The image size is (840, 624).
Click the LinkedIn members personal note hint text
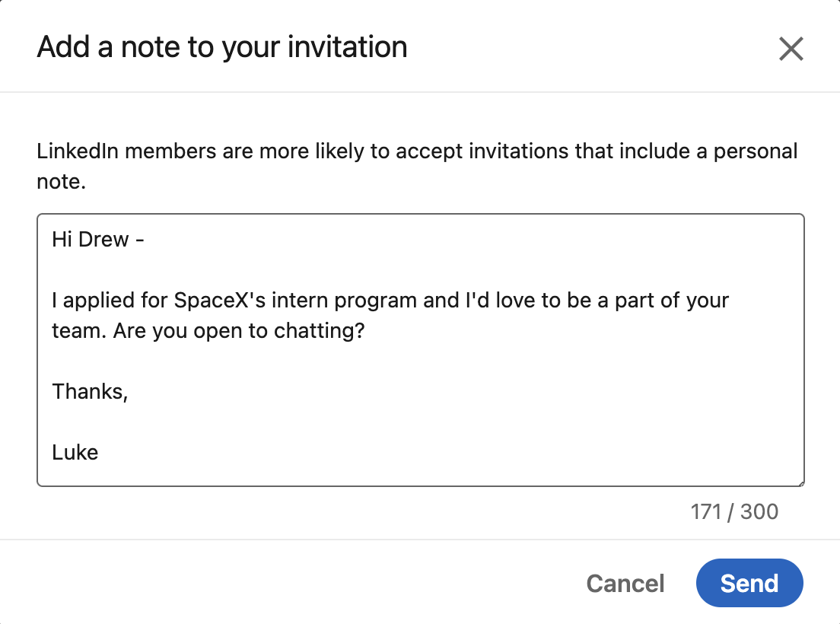[x=417, y=166]
